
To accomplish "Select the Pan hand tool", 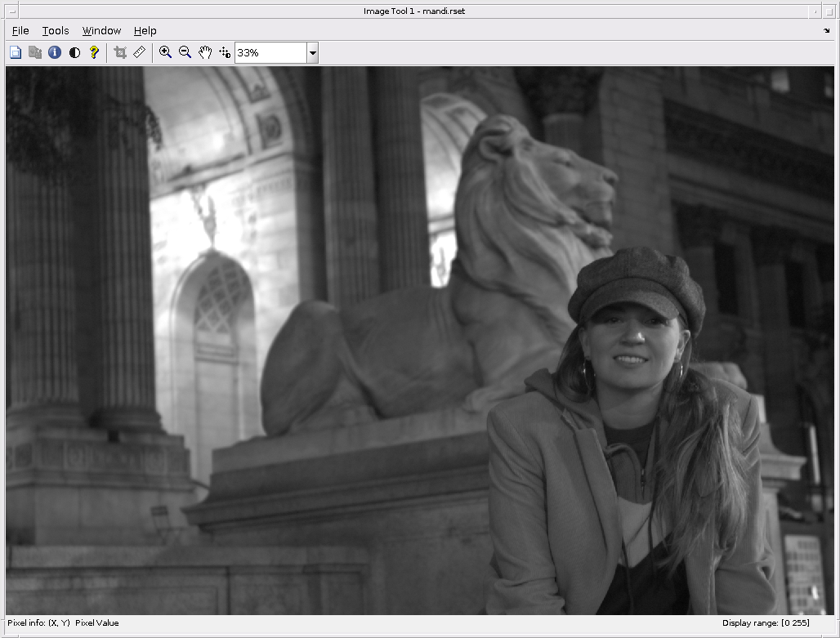I will click(x=204, y=52).
